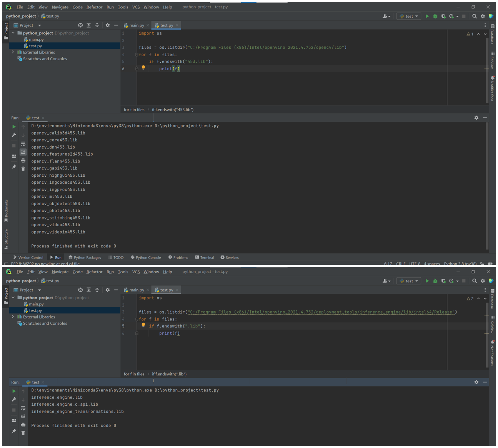The height and width of the screenshot is (448, 498).
Task: Collapse all icon in top Project panel header
Action: pos(97,25)
